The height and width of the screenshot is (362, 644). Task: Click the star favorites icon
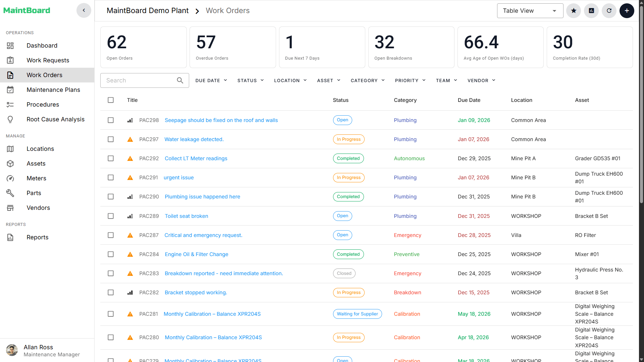(574, 11)
